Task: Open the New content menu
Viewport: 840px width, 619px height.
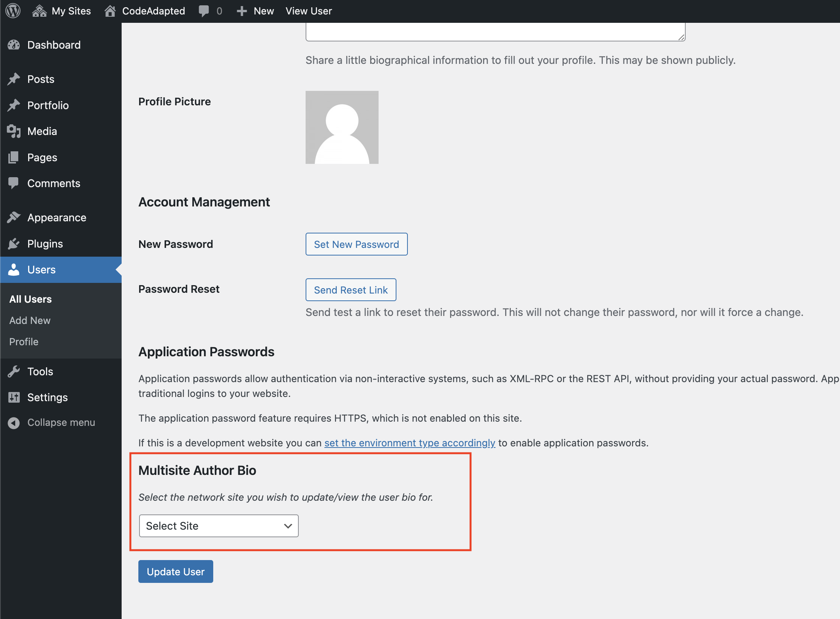Action: (255, 11)
